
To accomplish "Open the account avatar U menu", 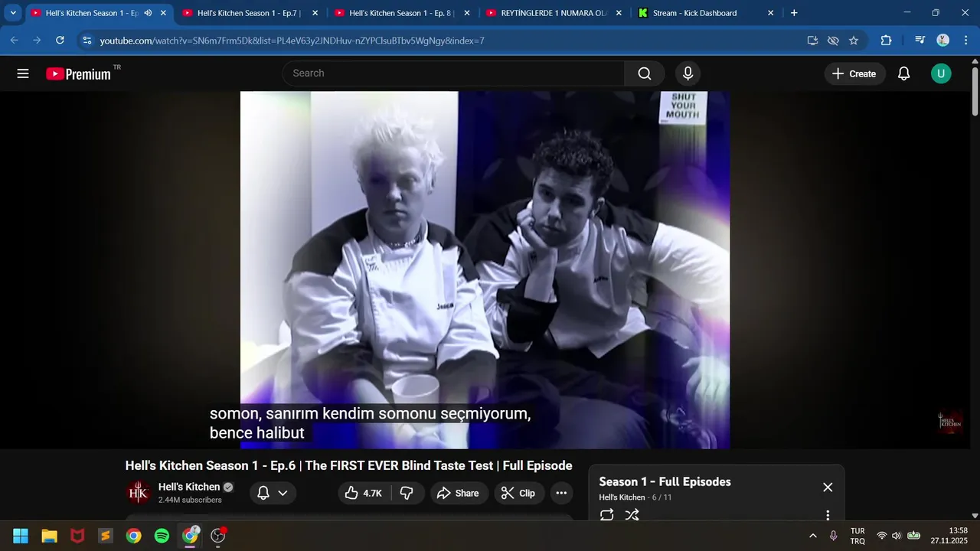I will click(x=941, y=73).
